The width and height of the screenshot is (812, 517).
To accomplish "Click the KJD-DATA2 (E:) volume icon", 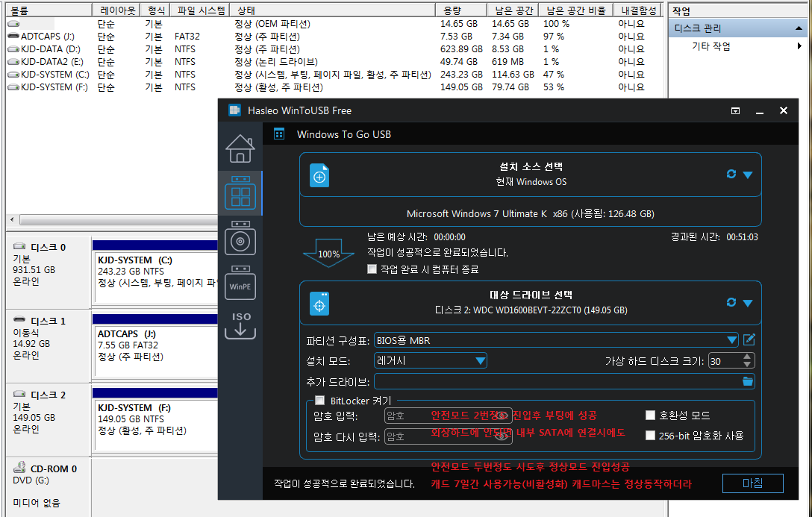I will pos(13,62).
